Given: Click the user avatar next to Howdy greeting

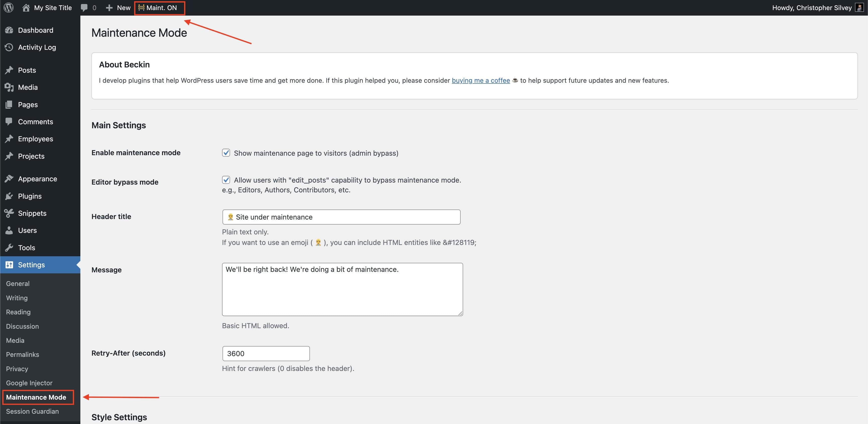Looking at the screenshot, I should [859, 8].
